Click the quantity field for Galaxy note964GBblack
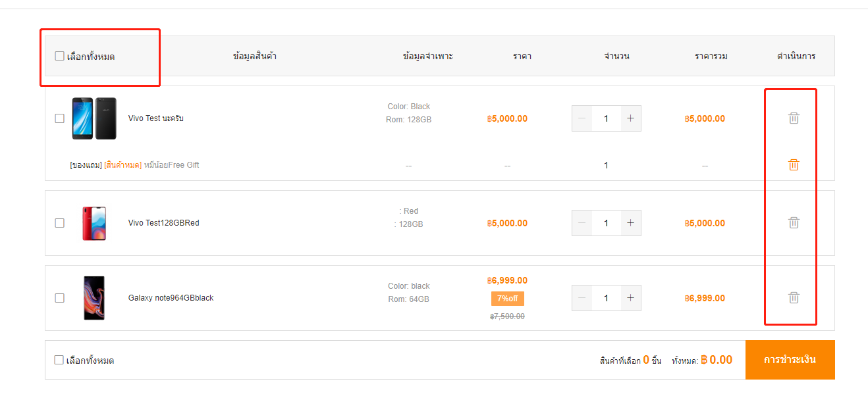This screenshot has width=868, height=396. (x=606, y=298)
